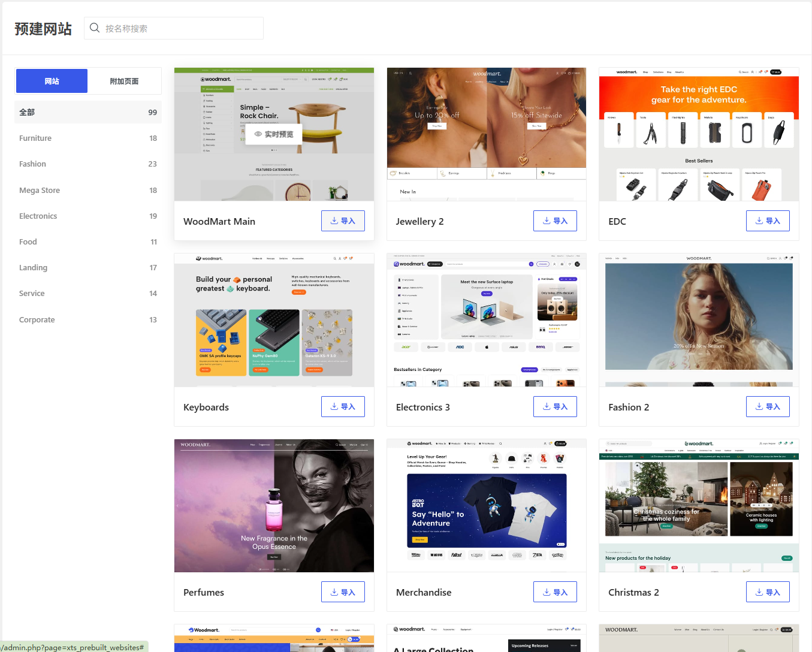Import the Keyboards site
This screenshot has height=652, width=812.
point(343,407)
